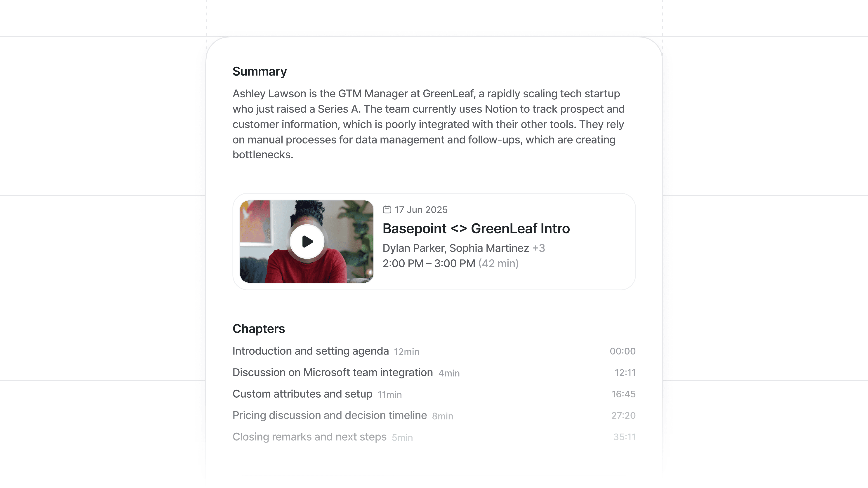
Task: Click the 17 Jun 2025 date label
Action: click(421, 209)
